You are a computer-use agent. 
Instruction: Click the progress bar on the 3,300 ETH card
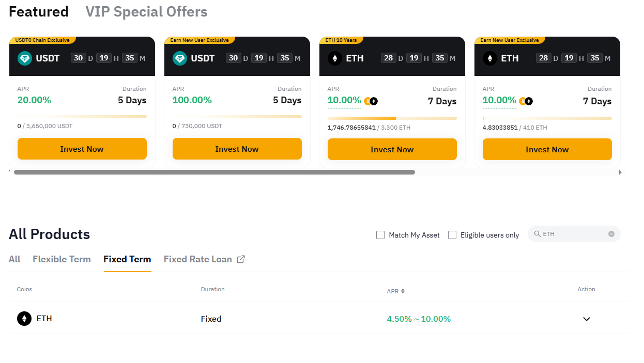392,118
